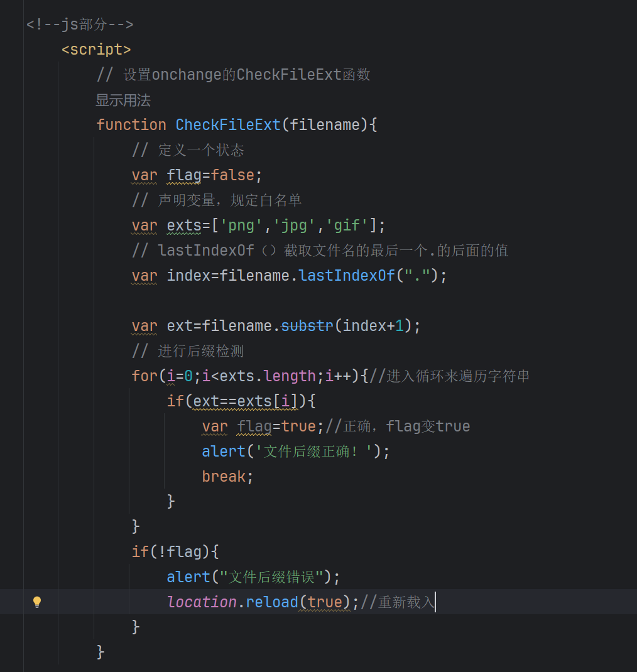This screenshot has width=637, height=672.
Task: Click the 'location' keyword in reload line
Action: click(202, 602)
